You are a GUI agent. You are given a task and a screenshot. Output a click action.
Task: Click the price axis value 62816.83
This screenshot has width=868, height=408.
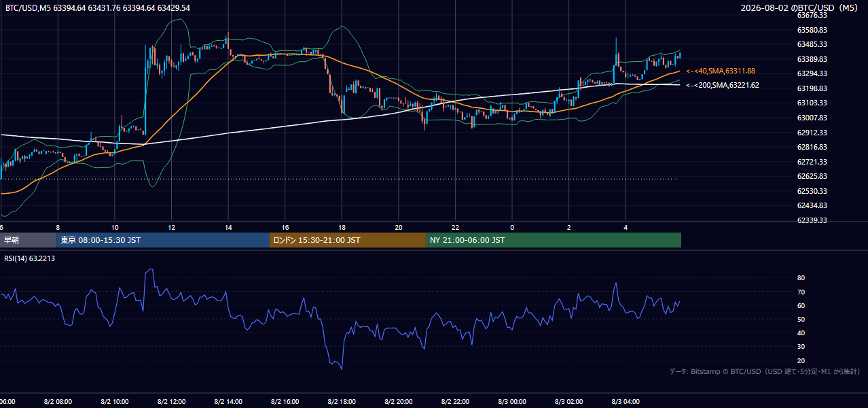click(812, 147)
